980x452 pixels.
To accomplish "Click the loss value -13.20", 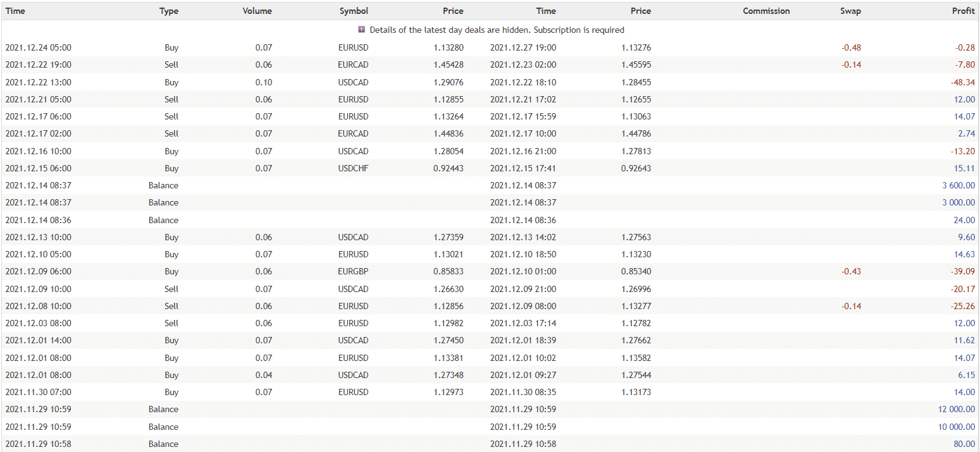I will 962,151.
